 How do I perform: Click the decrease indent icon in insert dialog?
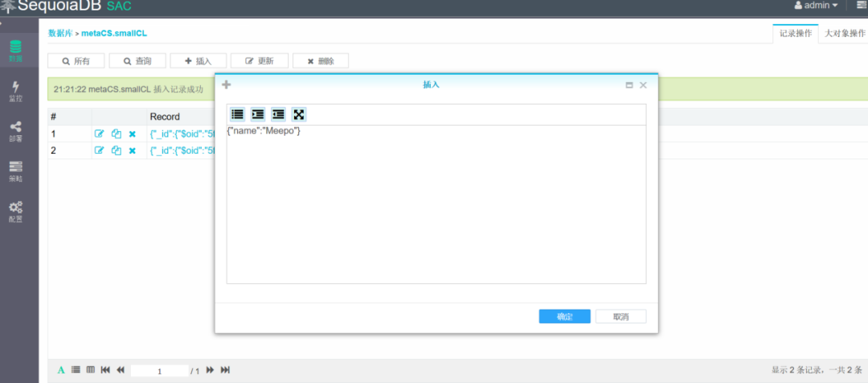[278, 114]
